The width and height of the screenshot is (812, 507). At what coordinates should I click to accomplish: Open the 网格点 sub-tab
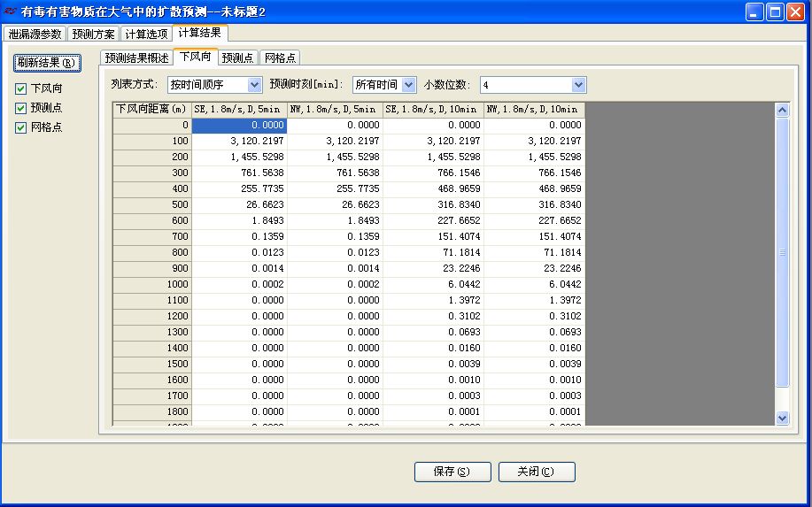(280, 58)
